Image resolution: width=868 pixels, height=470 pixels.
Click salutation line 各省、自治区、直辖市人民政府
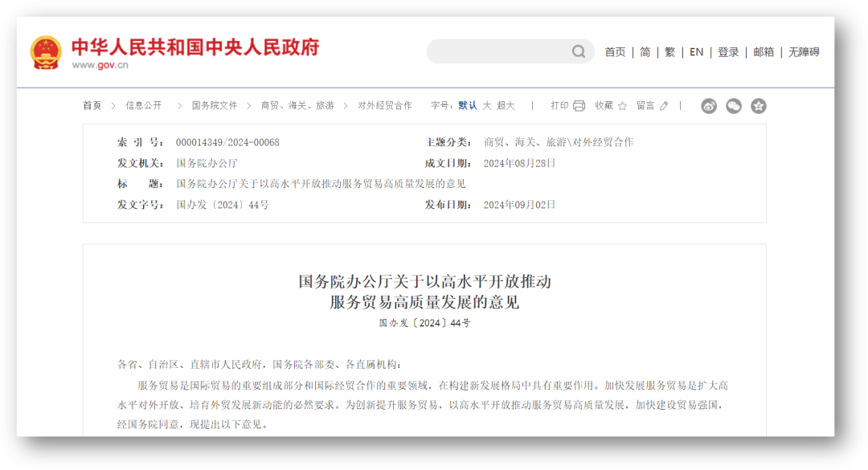click(x=190, y=364)
